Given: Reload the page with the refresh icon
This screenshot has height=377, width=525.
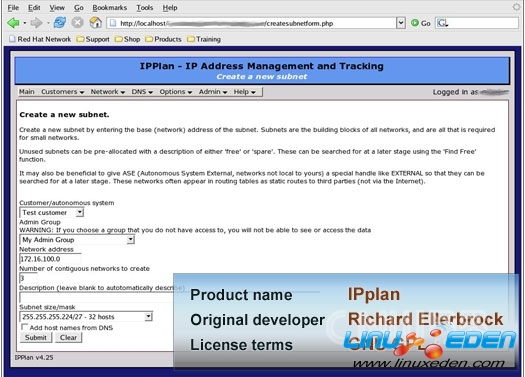Looking at the screenshot, I should pos(60,23).
